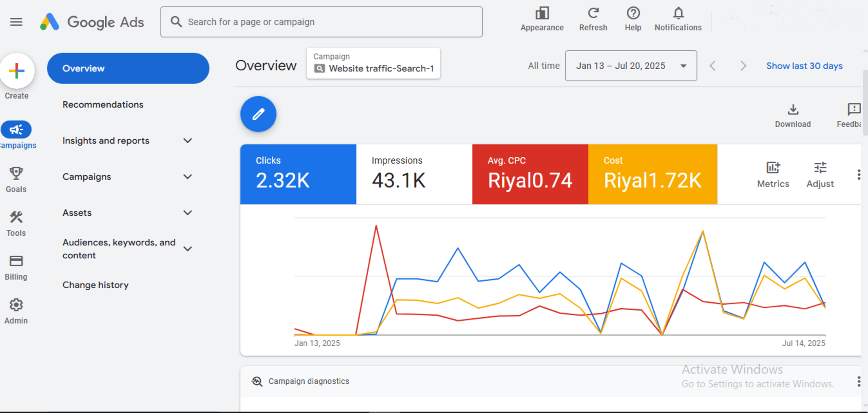Open the Metrics chart selector
This screenshot has height=413, width=868.
click(x=773, y=174)
